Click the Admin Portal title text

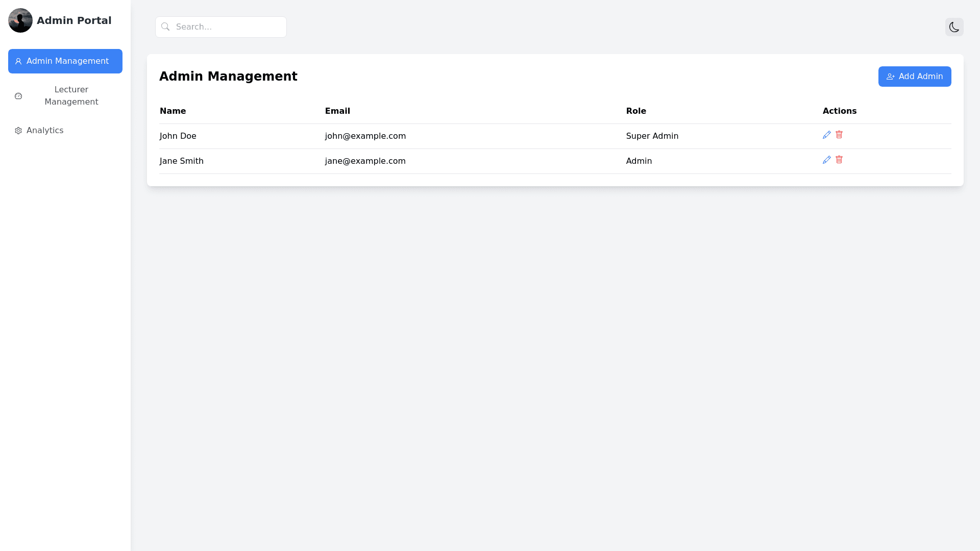[x=74, y=20]
